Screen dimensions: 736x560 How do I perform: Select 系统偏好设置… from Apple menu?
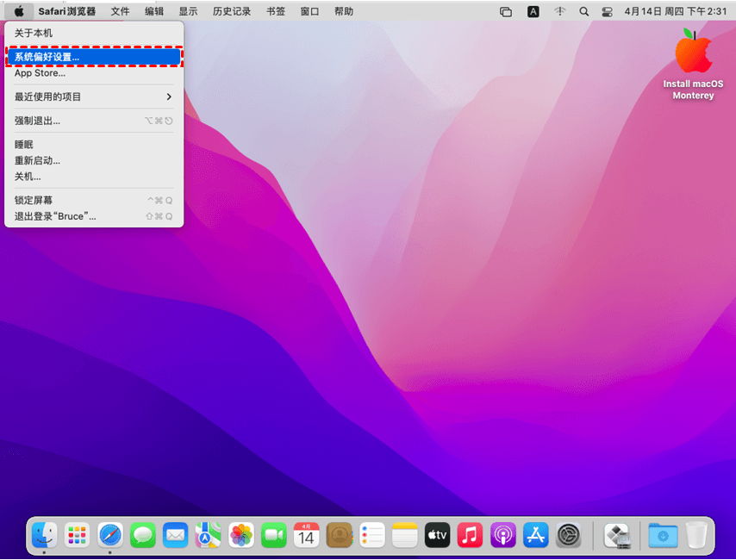click(93, 57)
